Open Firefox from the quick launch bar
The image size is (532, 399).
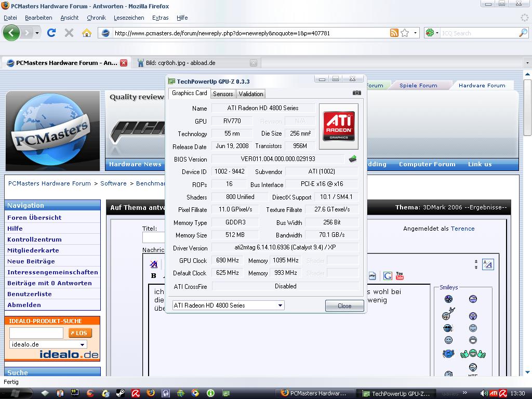(x=150, y=393)
